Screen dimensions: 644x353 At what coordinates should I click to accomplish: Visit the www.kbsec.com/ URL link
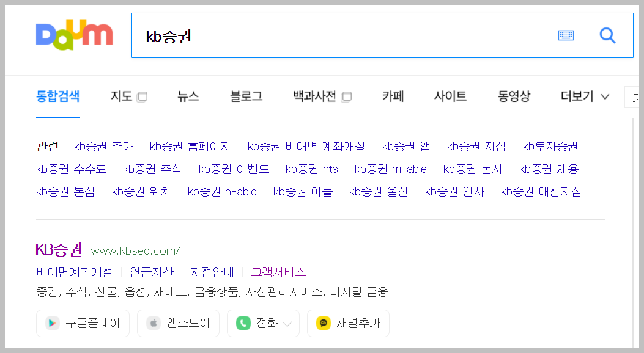pyautogui.click(x=136, y=251)
